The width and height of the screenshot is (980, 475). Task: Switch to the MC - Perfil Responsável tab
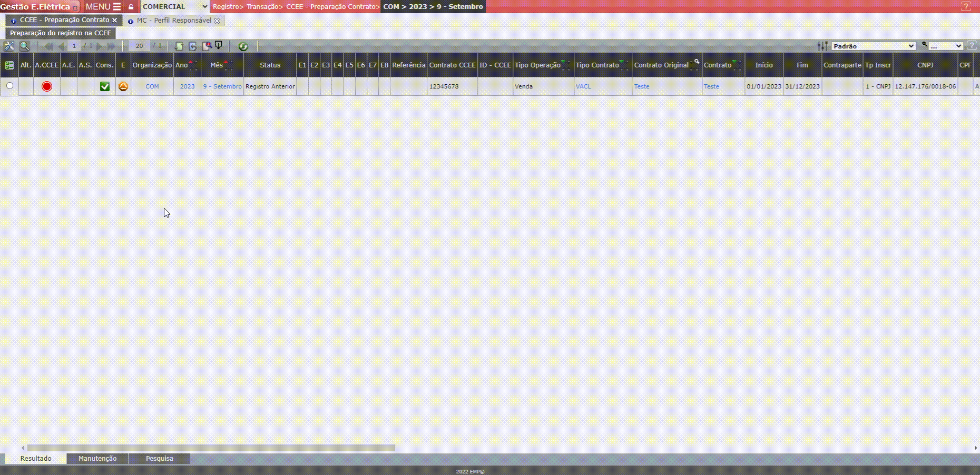(x=174, y=21)
